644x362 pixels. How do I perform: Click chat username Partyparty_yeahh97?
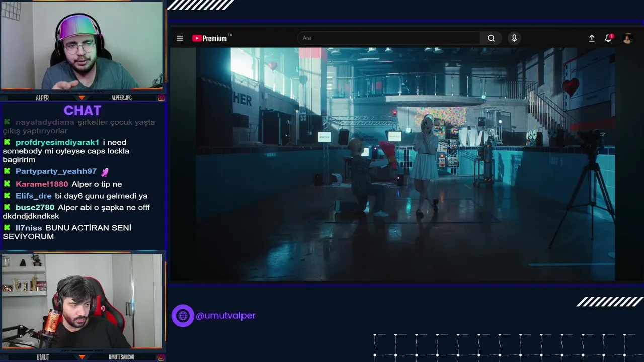(56, 171)
